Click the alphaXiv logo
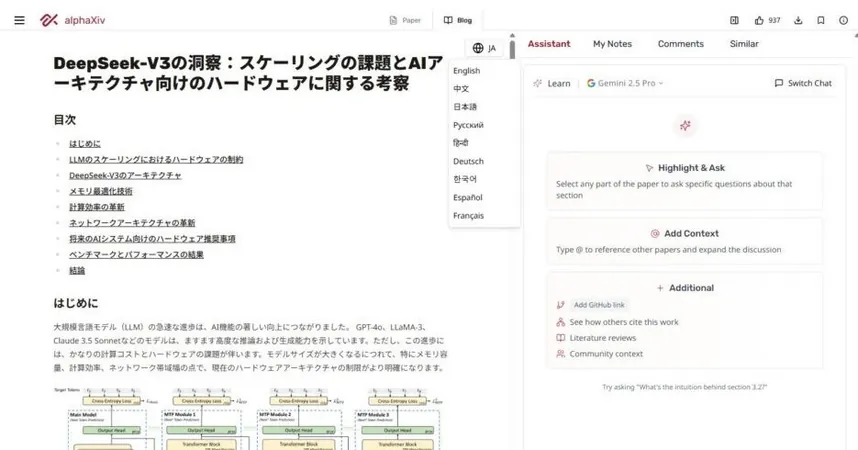The image size is (858, 450). coord(72,20)
